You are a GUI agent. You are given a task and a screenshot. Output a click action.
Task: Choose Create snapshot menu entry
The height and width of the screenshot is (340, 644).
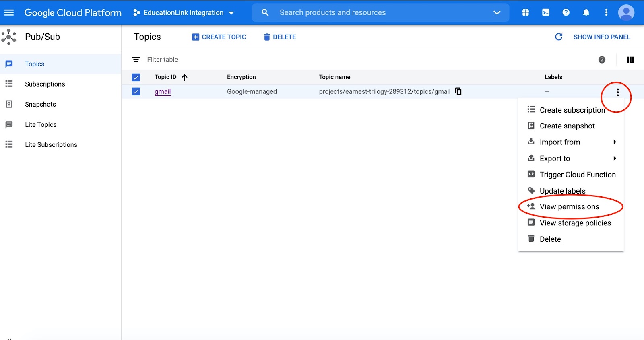click(571, 126)
